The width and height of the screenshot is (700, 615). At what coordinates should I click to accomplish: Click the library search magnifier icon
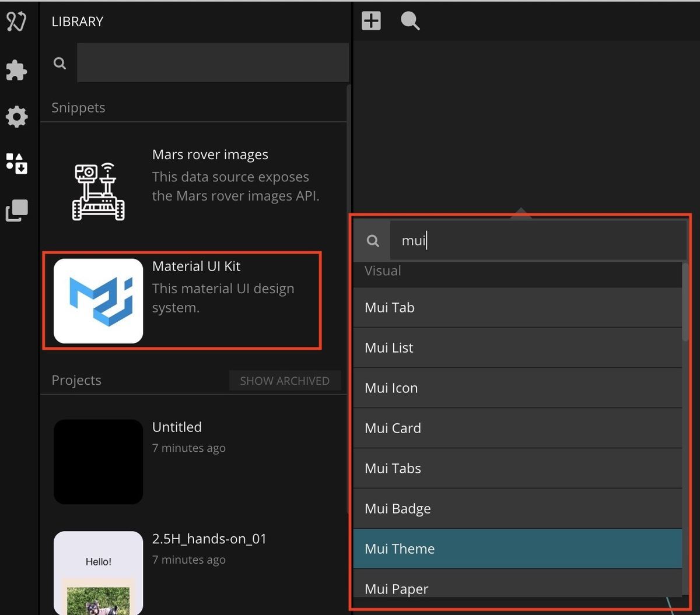pyautogui.click(x=60, y=63)
